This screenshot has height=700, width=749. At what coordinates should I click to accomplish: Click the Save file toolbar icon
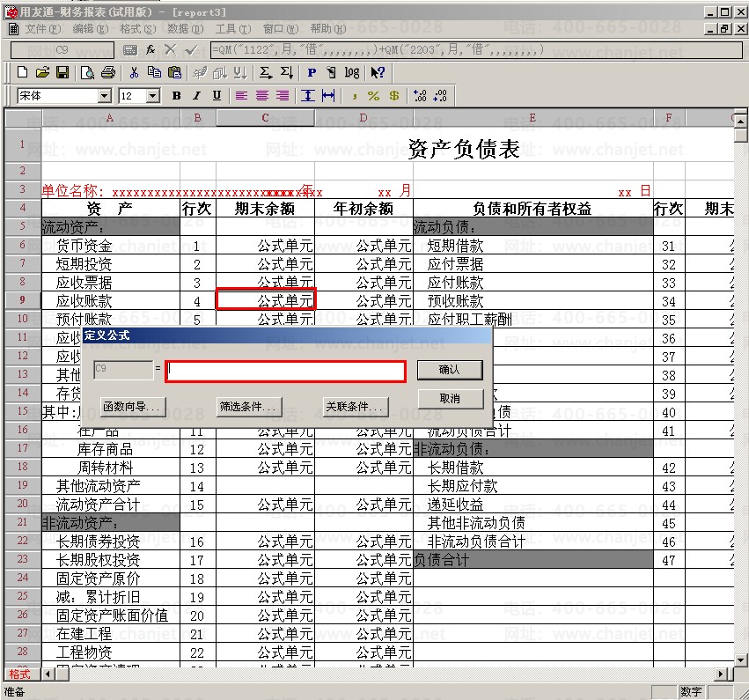coord(62,72)
